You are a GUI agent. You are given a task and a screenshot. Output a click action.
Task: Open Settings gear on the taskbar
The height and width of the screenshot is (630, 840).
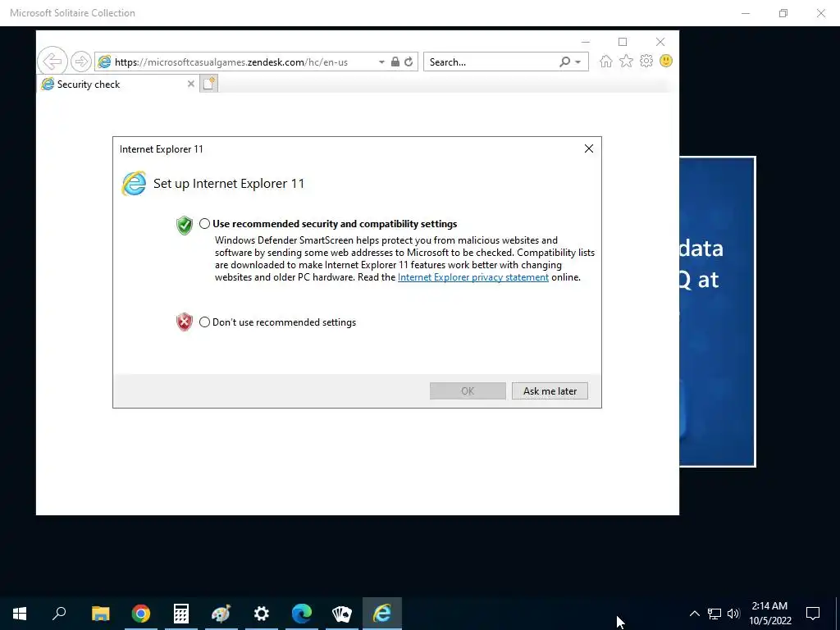(262, 614)
